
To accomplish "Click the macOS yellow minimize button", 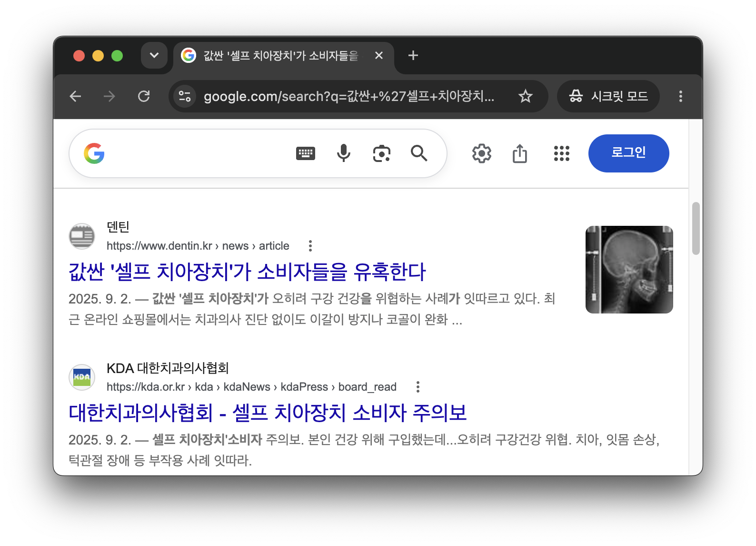I will pos(98,56).
